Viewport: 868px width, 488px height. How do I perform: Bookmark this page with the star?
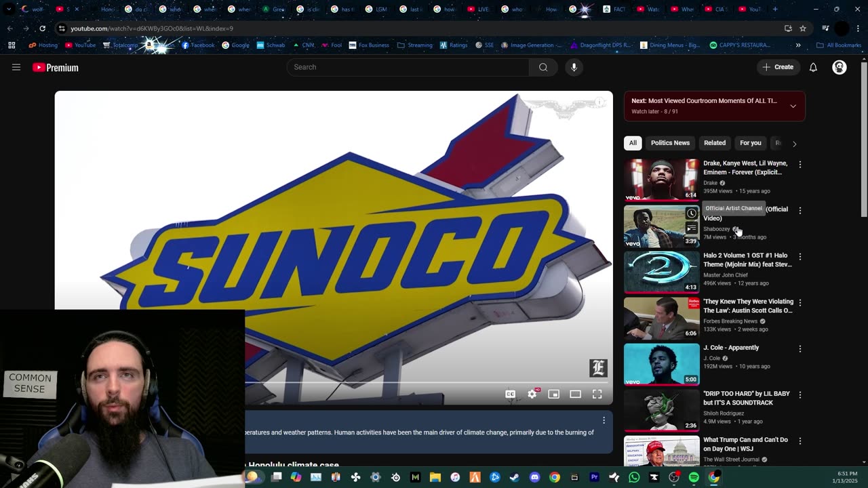pos(803,28)
